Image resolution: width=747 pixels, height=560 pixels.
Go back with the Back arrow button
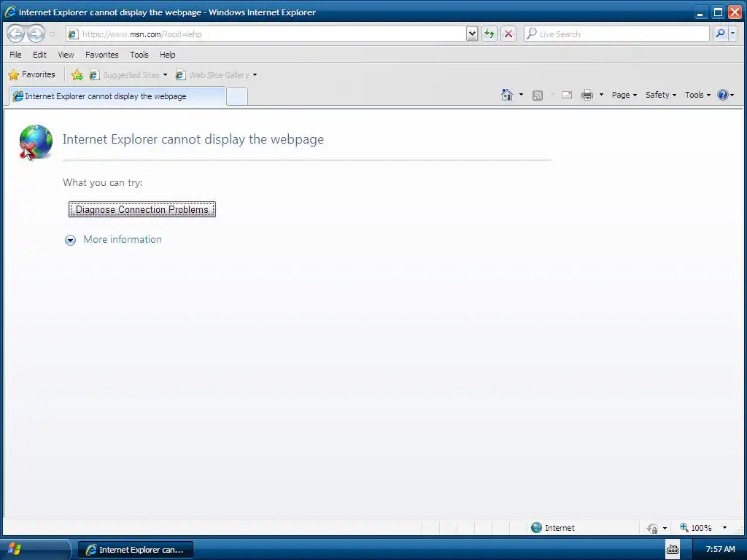pyautogui.click(x=15, y=34)
